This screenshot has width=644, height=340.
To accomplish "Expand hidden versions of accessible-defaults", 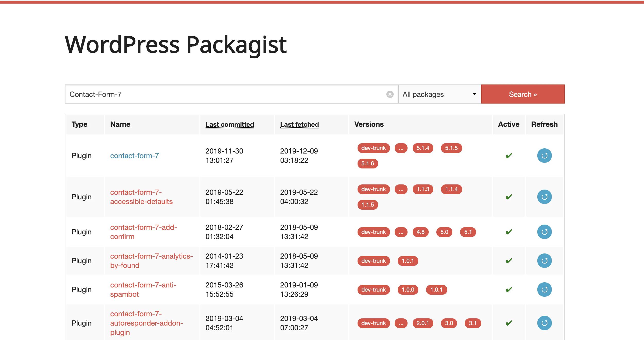I will point(401,189).
